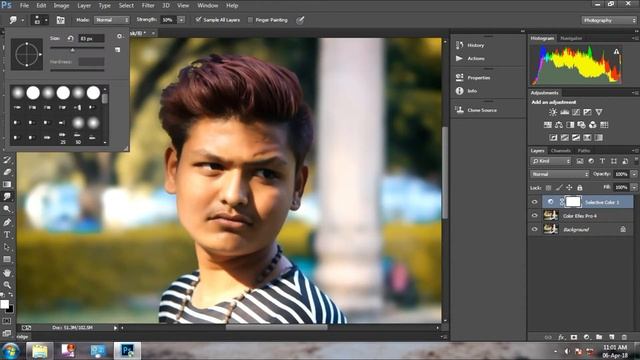Image resolution: width=640 pixels, height=360 pixels.
Task: Hide the Background layer
Action: click(x=534, y=229)
